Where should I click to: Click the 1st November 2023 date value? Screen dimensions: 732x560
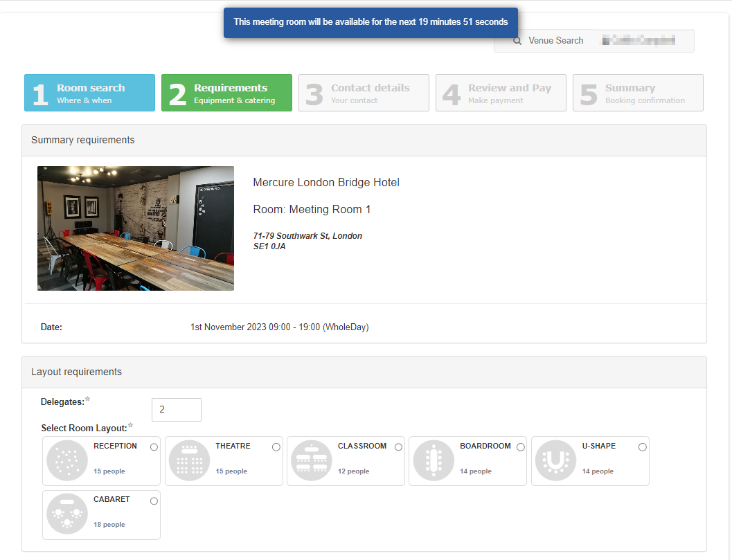(x=280, y=327)
